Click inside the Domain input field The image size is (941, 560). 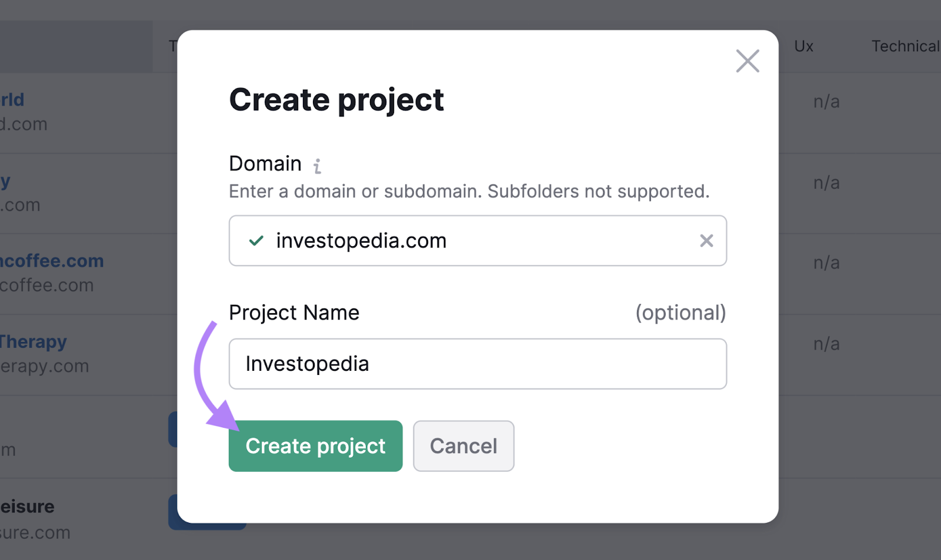click(470, 240)
